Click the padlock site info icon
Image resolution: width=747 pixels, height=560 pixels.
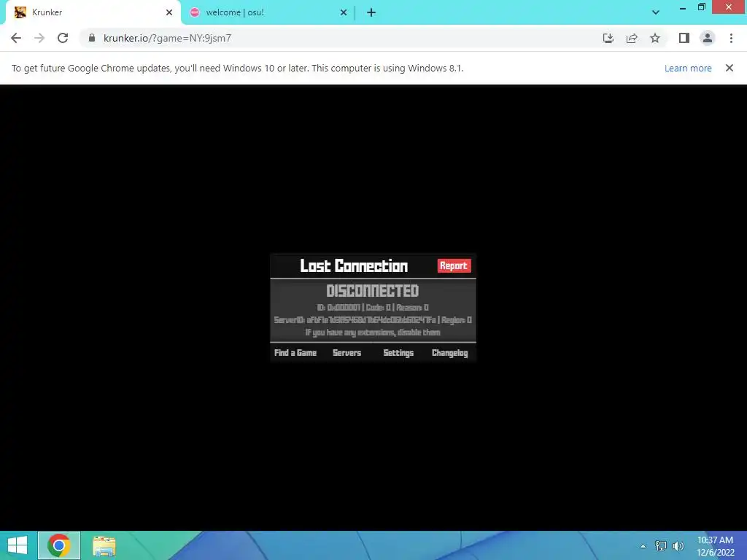point(92,38)
